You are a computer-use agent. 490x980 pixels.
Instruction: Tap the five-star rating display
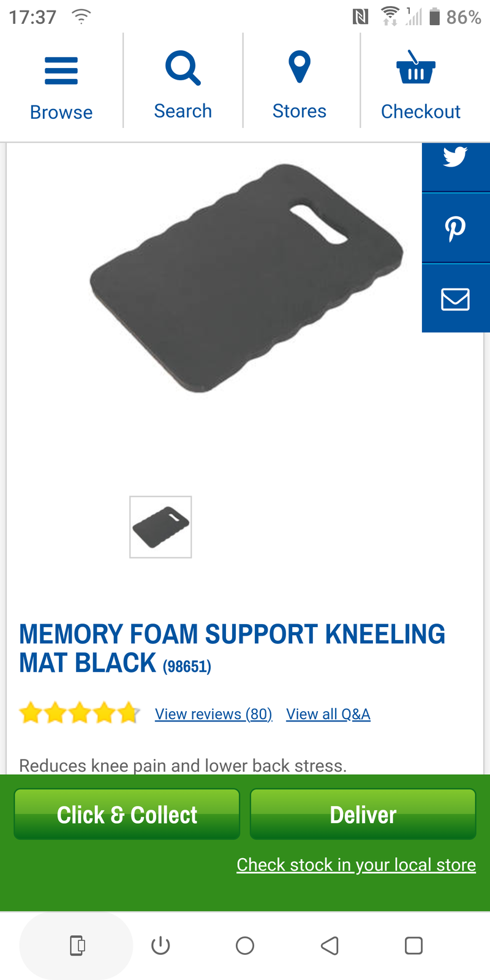tap(80, 714)
